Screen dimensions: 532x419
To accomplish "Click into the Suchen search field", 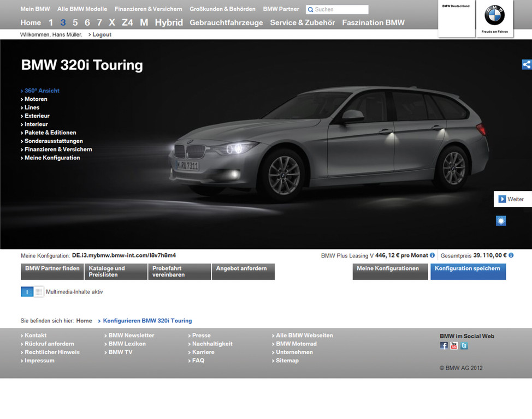I will click(x=337, y=9).
